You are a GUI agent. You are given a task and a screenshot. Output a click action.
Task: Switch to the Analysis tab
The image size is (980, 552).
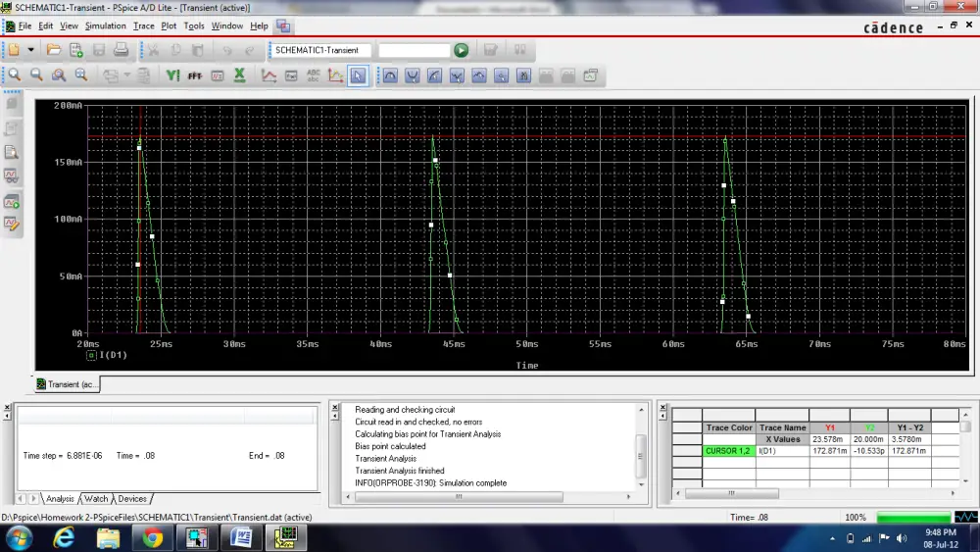pyautogui.click(x=60, y=499)
